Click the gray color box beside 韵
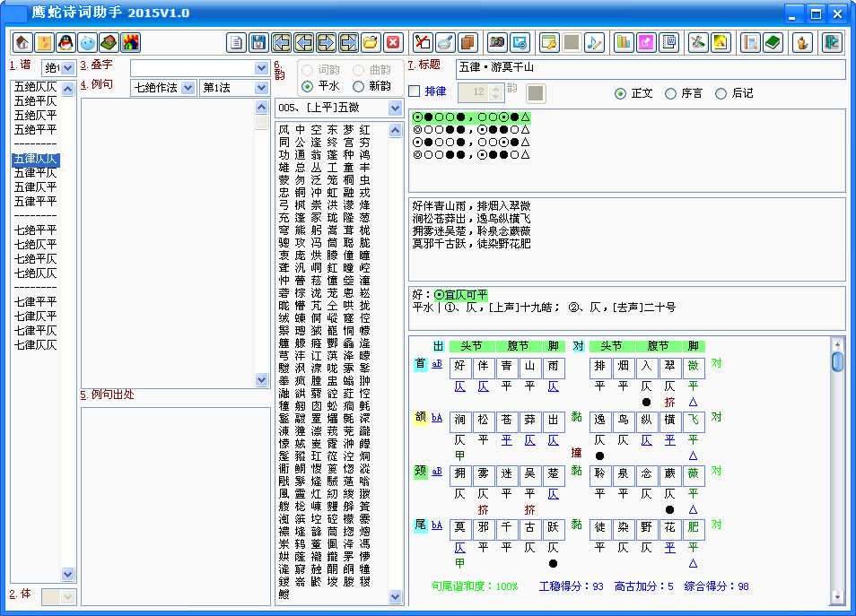The height and width of the screenshot is (616, 856). (x=536, y=92)
